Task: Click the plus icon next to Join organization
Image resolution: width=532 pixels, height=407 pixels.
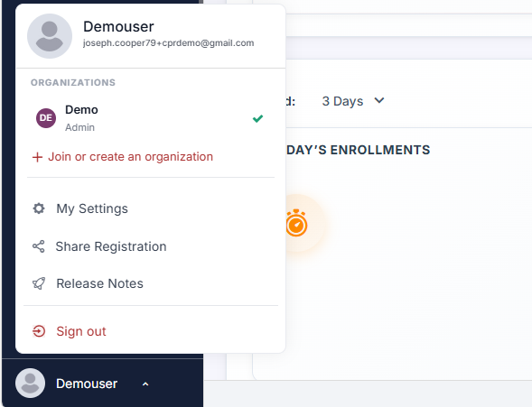Action: pyautogui.click(x=37, y=157)
